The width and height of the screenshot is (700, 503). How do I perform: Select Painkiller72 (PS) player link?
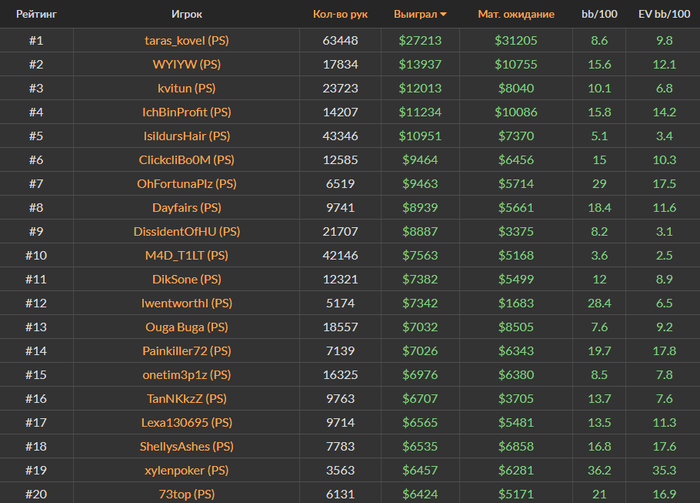click(187, 351)
